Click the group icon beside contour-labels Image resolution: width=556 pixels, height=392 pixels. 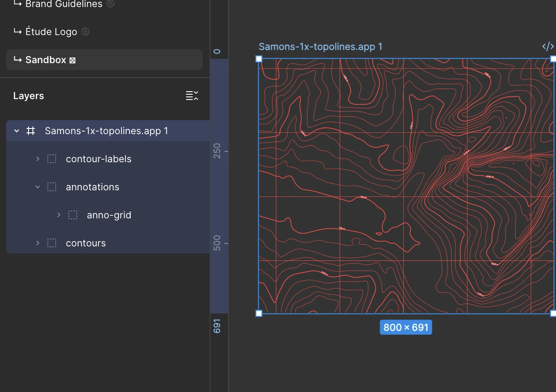point(52,159)
